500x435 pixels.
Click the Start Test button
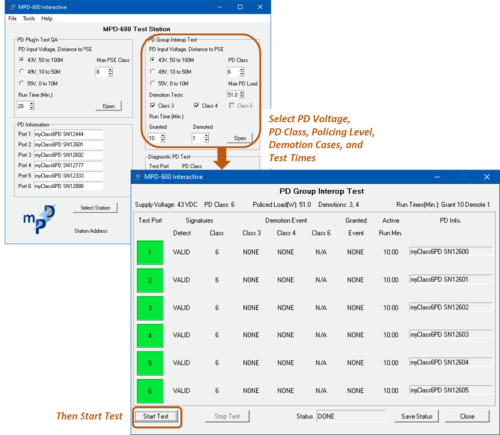156,416
